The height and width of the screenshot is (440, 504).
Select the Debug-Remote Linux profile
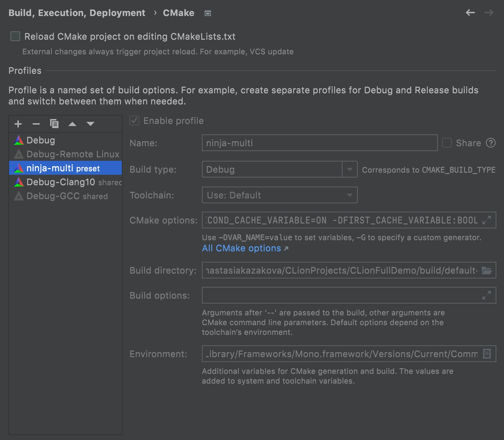click(x=65, y=154)
